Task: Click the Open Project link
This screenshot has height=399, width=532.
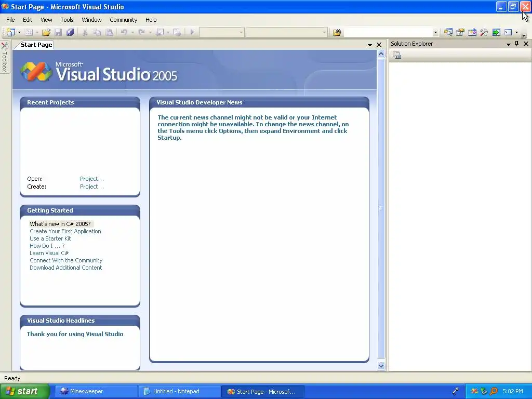Action: click(x=92, y=179)
